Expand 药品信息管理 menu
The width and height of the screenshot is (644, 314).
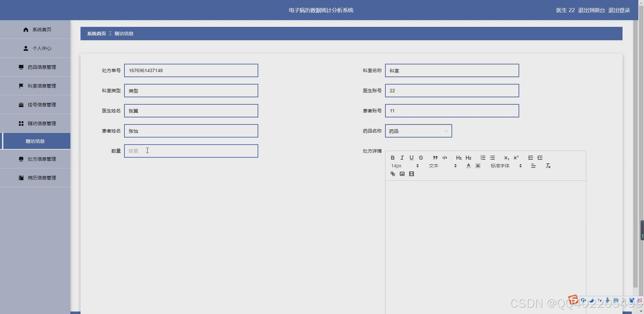coord(35,67)
